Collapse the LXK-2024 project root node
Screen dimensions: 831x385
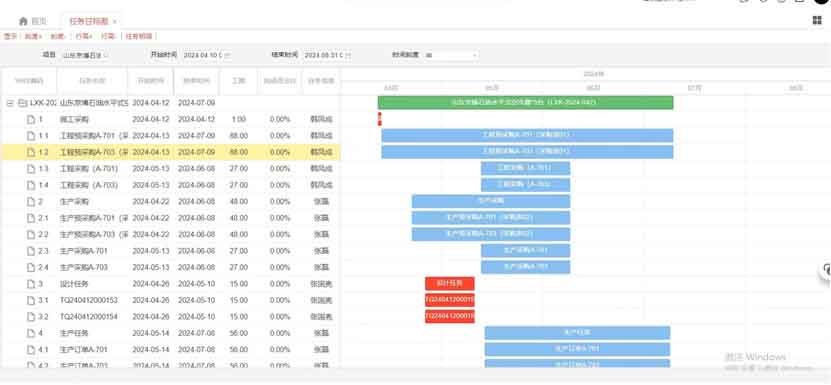click(x=10, y=103)
